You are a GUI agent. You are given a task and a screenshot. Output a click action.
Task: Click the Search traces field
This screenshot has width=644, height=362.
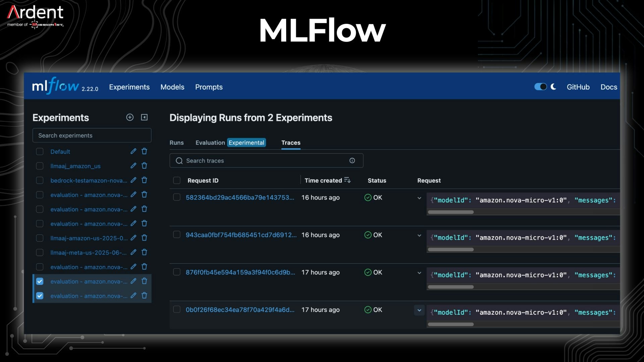[x=266, y=161]
